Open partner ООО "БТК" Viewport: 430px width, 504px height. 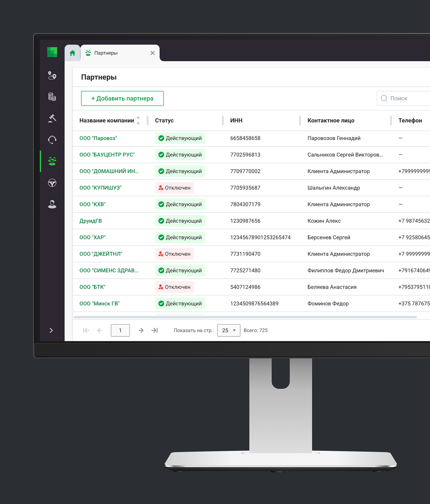[92, 287]
